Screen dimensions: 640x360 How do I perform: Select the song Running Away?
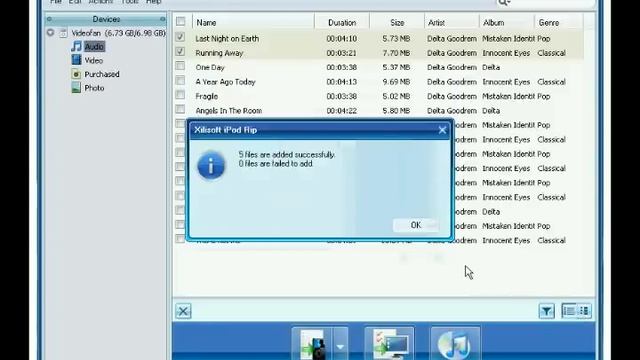click(219, 53)
